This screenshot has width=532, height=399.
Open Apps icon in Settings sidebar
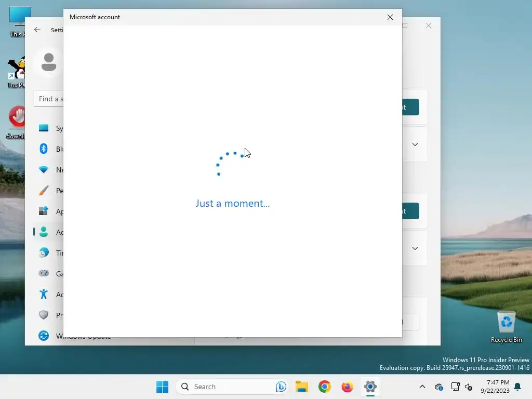[44, 211]
